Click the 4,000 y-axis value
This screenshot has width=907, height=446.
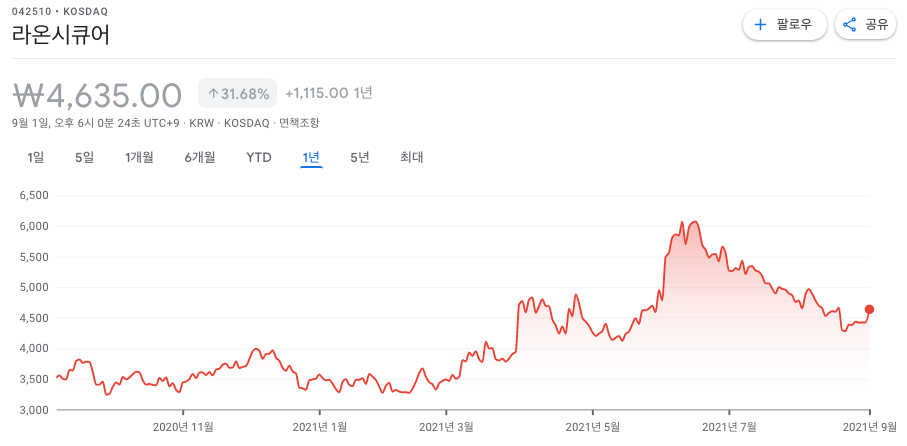[35, 348]
